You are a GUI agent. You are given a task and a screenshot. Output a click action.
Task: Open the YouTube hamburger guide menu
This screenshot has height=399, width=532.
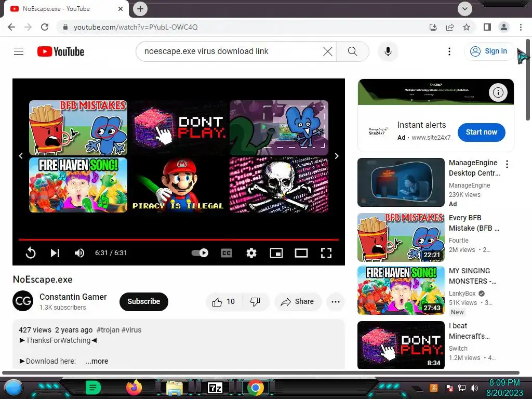coord(19,51)
